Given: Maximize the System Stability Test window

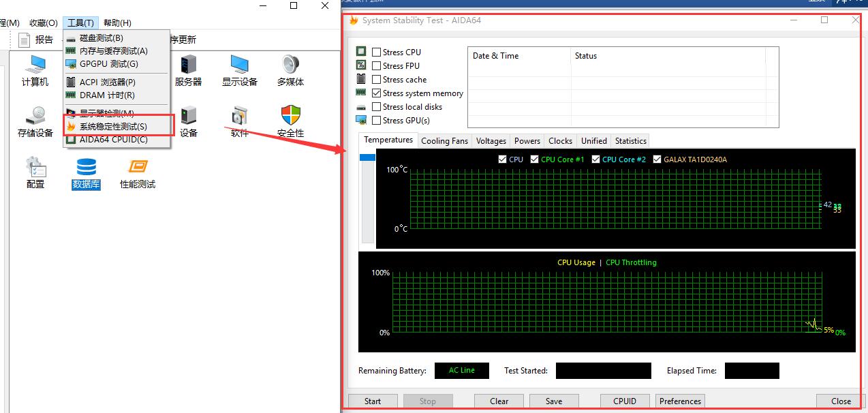Looking at the screenshot, I should (x=824, y=20).
